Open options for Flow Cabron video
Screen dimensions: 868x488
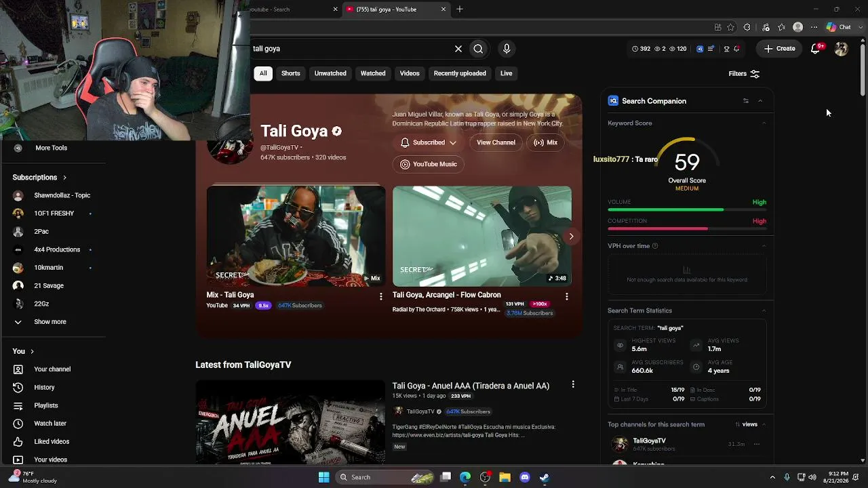567,296
